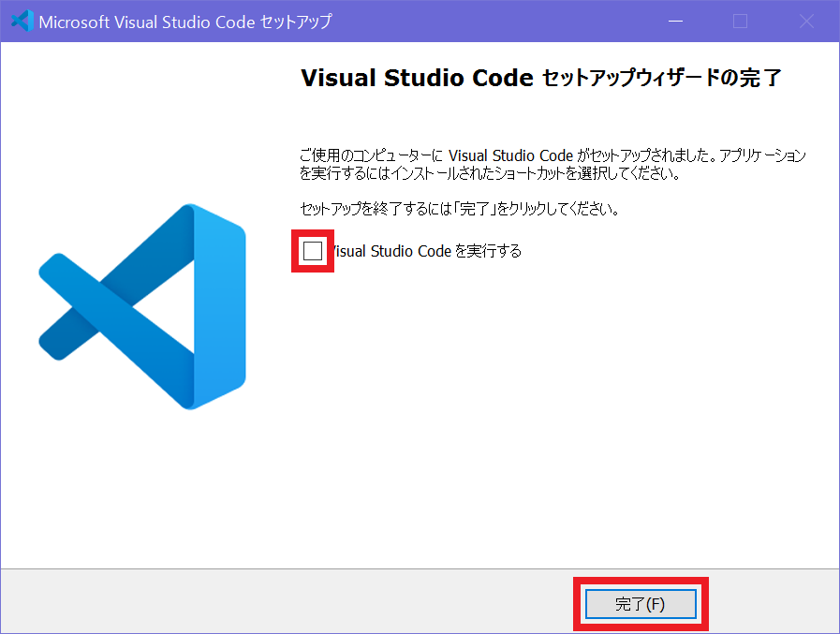Click the empty title bar area right of the title
840x634 pixels.
coord(496,22)
